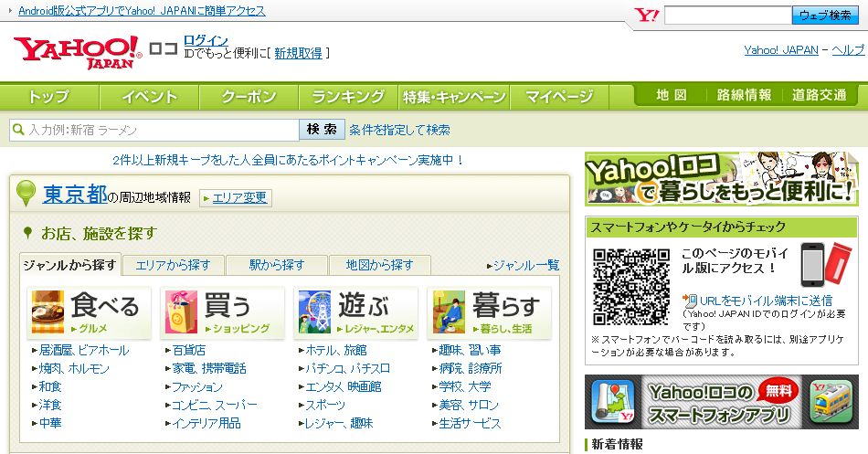Open the 地図 map tab
868x454 pixels.
coord(671,95)
